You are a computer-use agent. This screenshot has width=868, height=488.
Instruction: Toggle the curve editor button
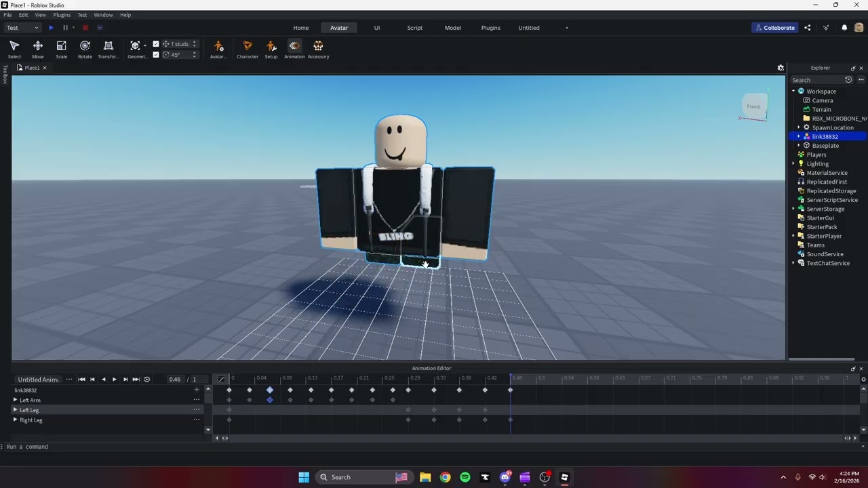221,380
